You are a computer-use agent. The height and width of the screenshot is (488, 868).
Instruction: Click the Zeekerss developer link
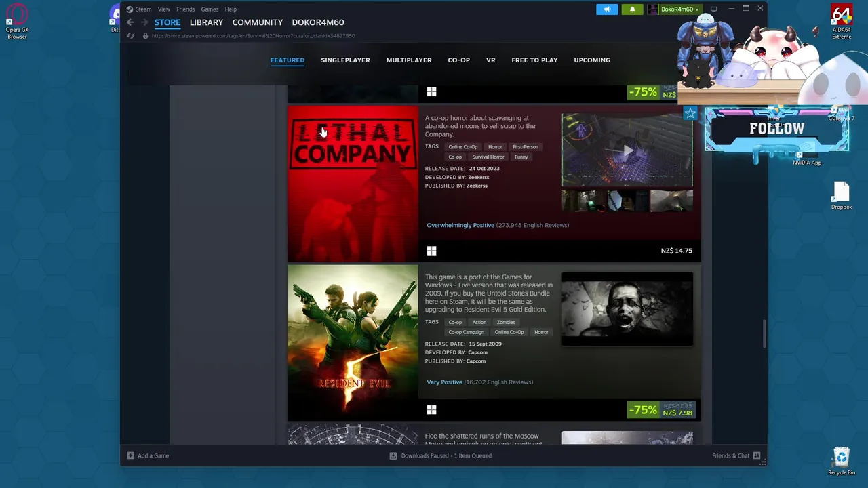478,177
